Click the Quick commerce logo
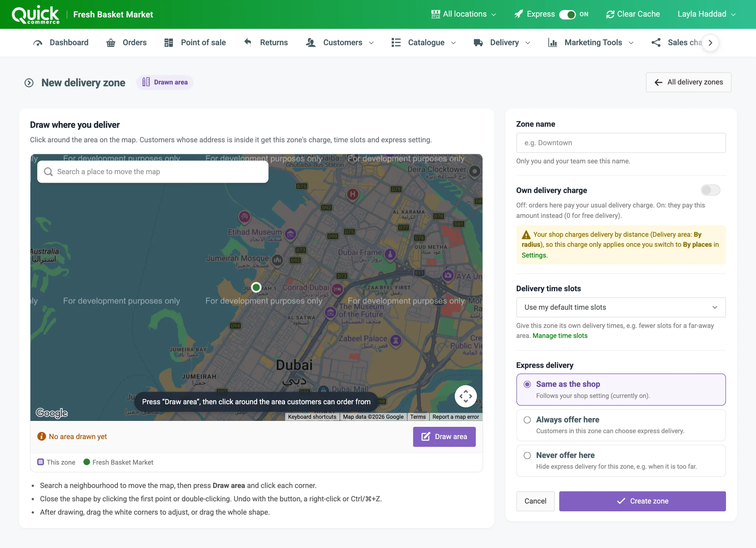 click(36, 14)
